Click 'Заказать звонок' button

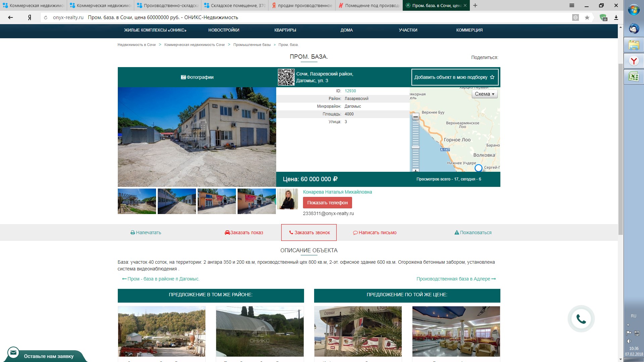click(309, 232)
